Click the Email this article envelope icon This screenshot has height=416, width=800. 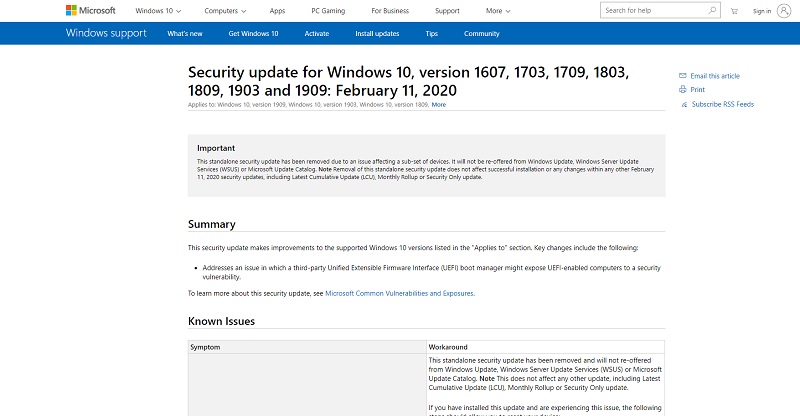pyautogui.click(x=683, y=76)
